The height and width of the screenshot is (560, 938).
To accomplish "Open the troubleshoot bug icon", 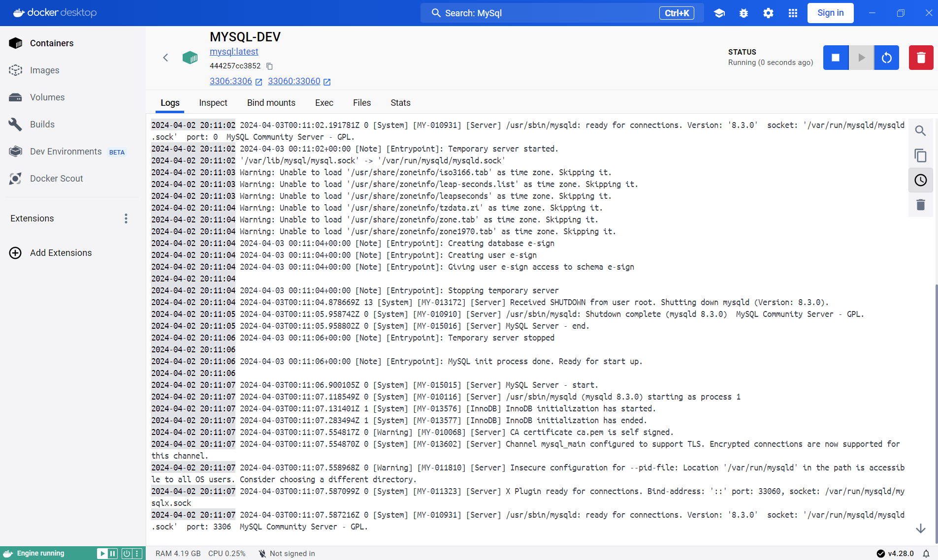I will (x=744, y=13).
